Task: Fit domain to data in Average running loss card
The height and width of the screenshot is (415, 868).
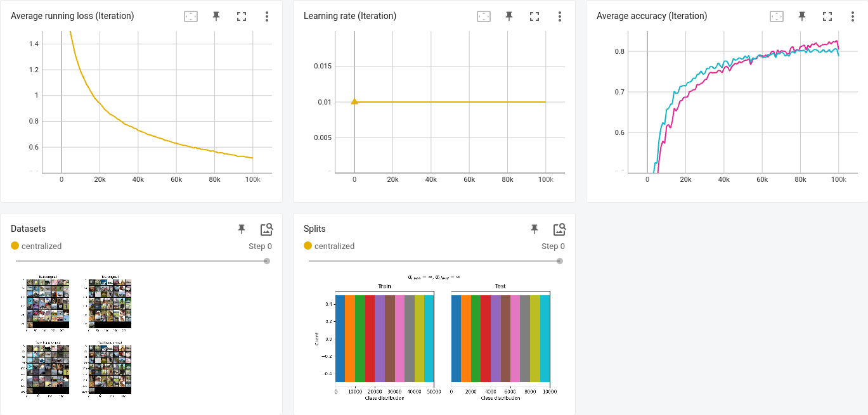Action: 191,16
